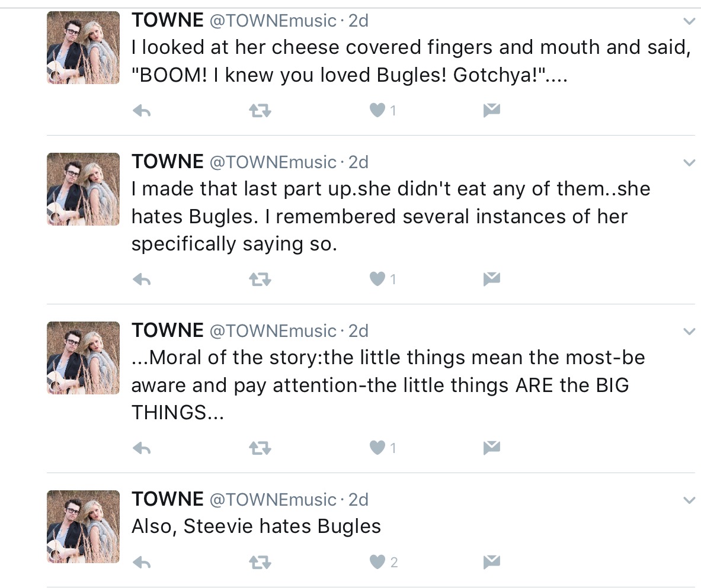This screenshot has width=701, height=588.
Task: Retweet the "cheese covered fingers" tweet
Action: click(260, 110)
